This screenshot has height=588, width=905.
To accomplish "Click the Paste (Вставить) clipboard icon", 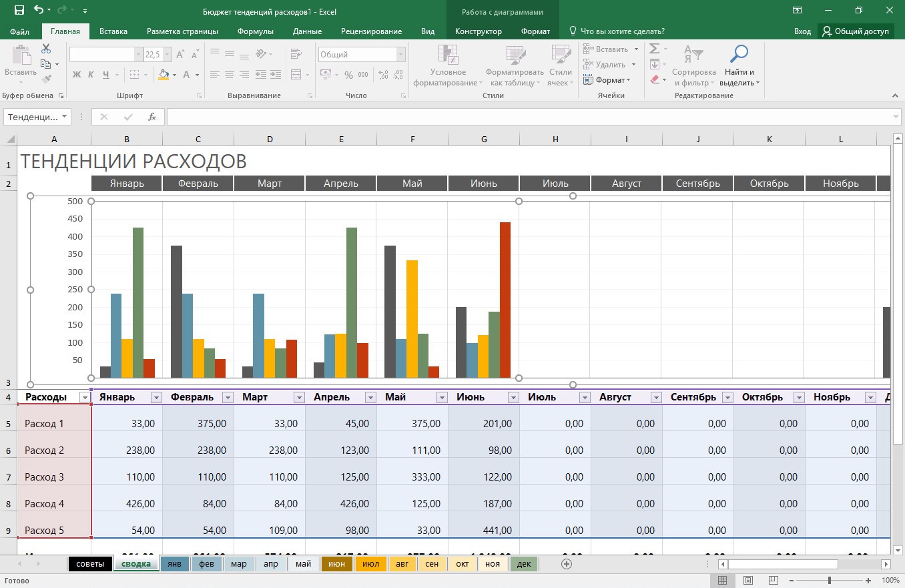I will (21, 55).
